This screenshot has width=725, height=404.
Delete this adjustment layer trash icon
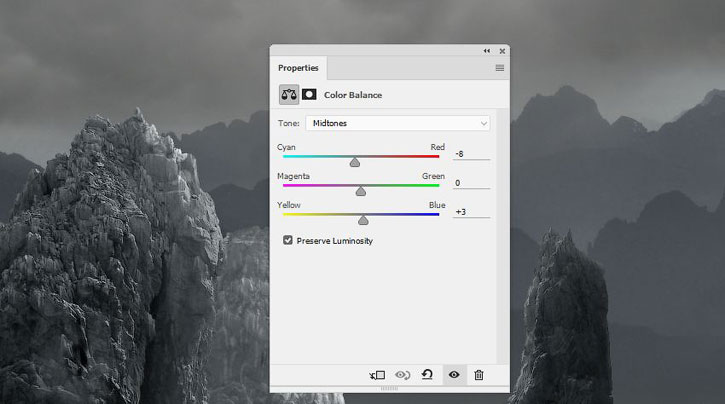479,375
